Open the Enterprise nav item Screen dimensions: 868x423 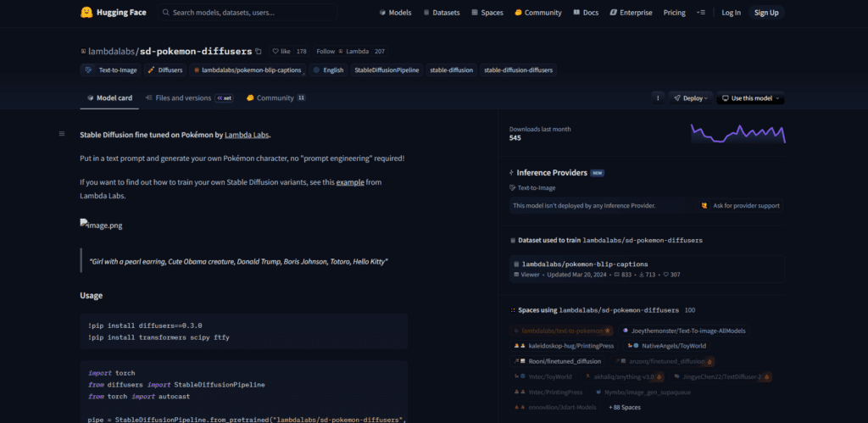[x=631, y=12]
